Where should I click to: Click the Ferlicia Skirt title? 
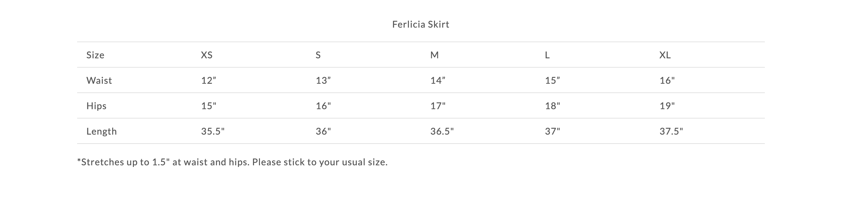click(420, 24)
